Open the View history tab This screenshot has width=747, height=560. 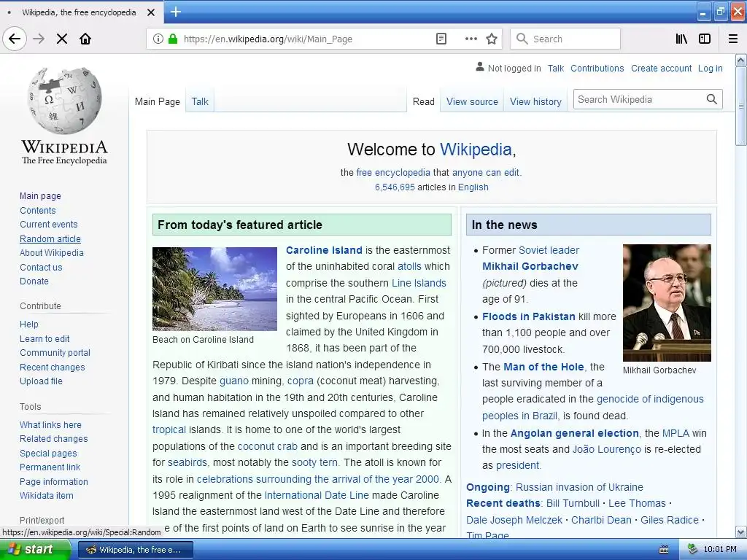(535, 101)
